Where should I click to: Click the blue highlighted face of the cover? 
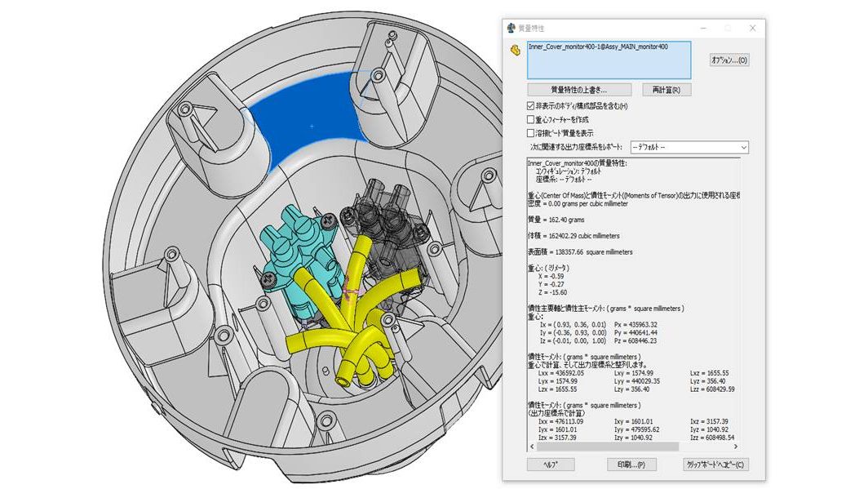(310, 119)
